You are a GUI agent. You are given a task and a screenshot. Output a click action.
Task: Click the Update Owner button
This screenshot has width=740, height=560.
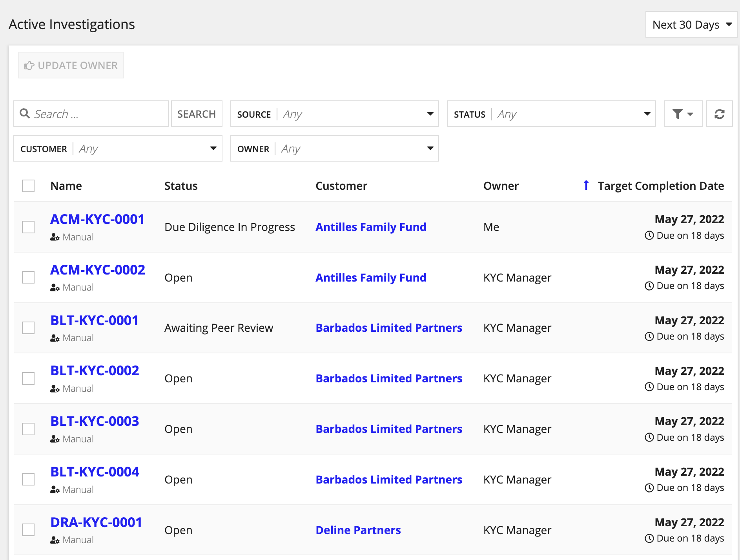(71, 65)
